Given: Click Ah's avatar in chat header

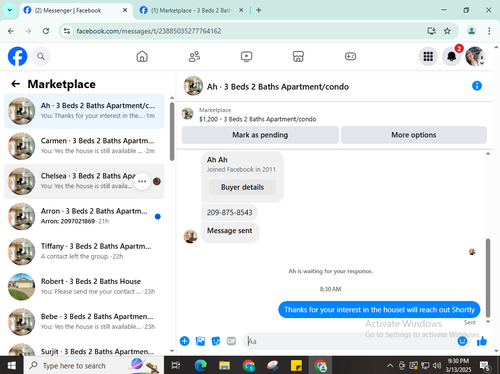Looking at the screenshot, I should coord(193,86).
